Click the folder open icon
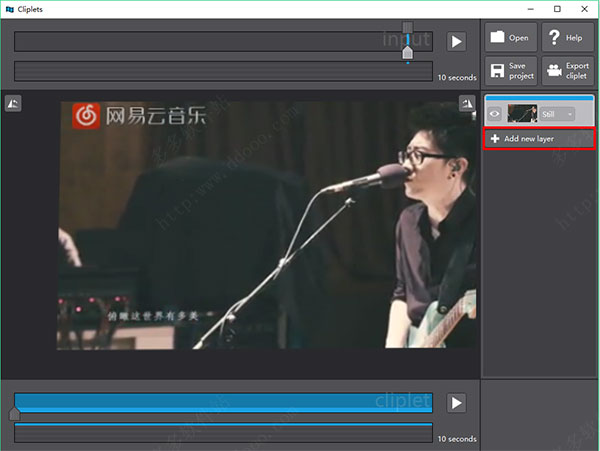Viewport: 600px width, 451px height. point(497,37)
